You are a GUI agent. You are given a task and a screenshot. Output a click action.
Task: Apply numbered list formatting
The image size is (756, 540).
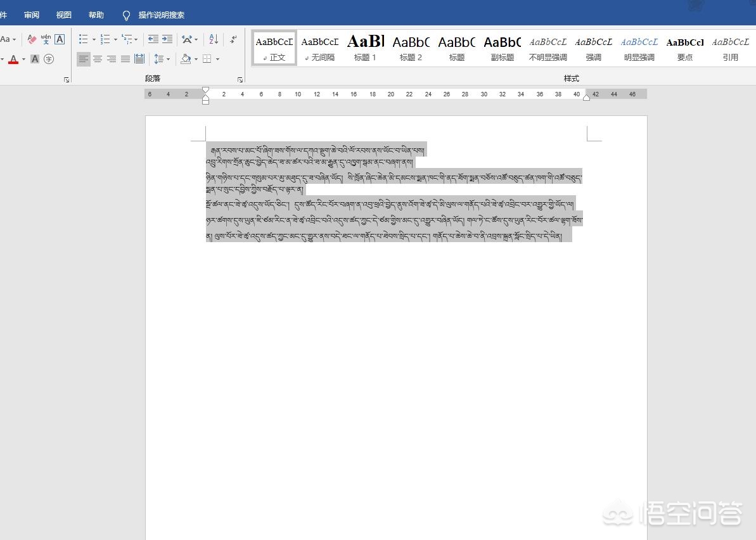(105, 39)
